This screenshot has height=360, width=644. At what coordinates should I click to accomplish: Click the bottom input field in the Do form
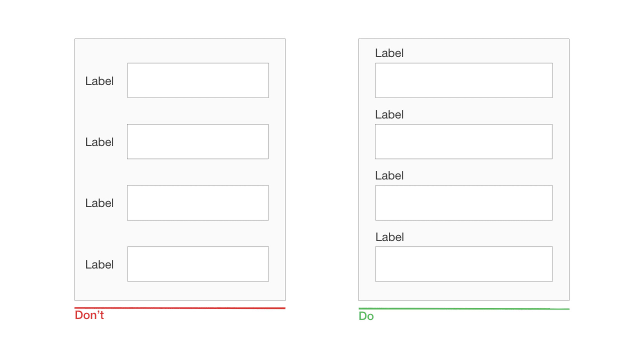pyautogui.click(x=464, y=264)
